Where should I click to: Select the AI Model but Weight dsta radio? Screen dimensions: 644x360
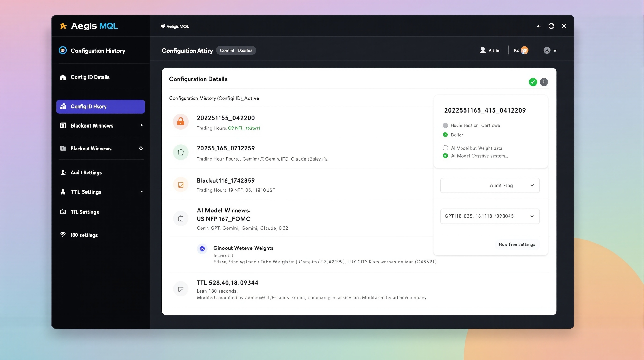445,148
